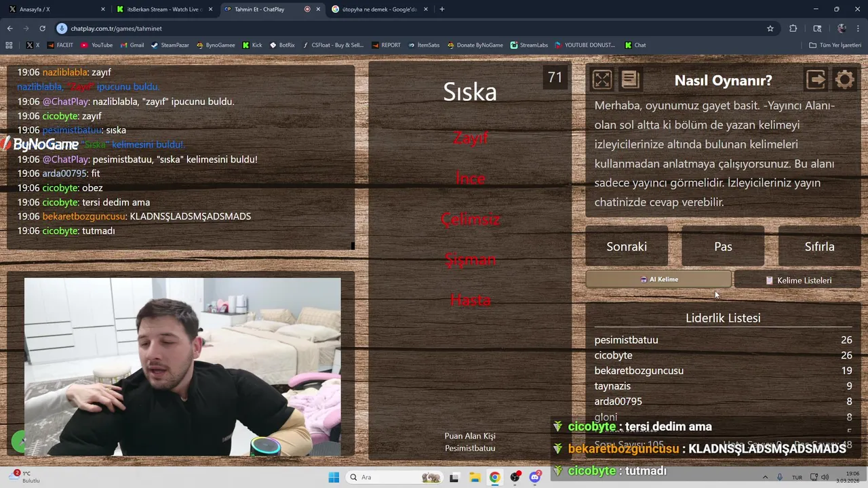Close the Tahmin Et - ChatPlay tab
This screenshot has height=488, width=868.
pos(318,9)
